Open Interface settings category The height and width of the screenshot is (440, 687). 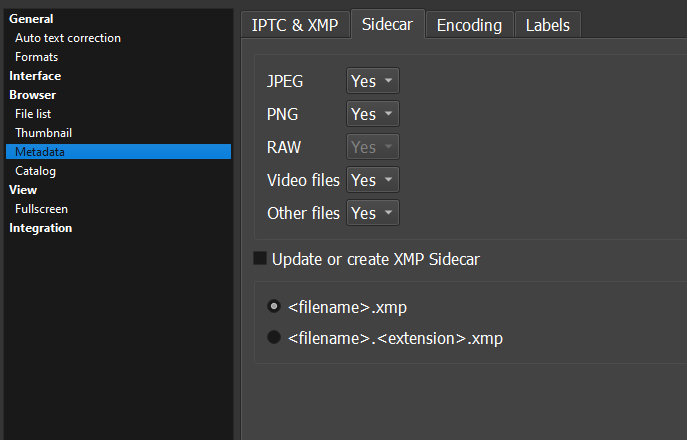pyautogui.click(x=35, y=76)
